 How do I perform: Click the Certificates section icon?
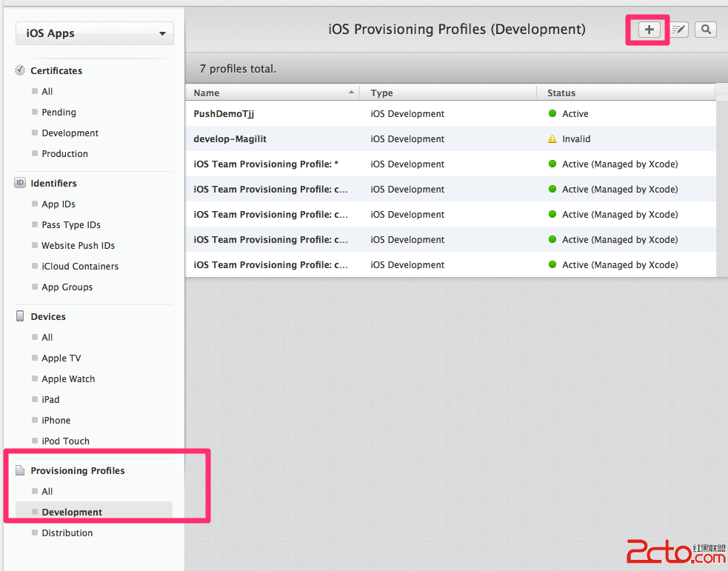[20, 70]
